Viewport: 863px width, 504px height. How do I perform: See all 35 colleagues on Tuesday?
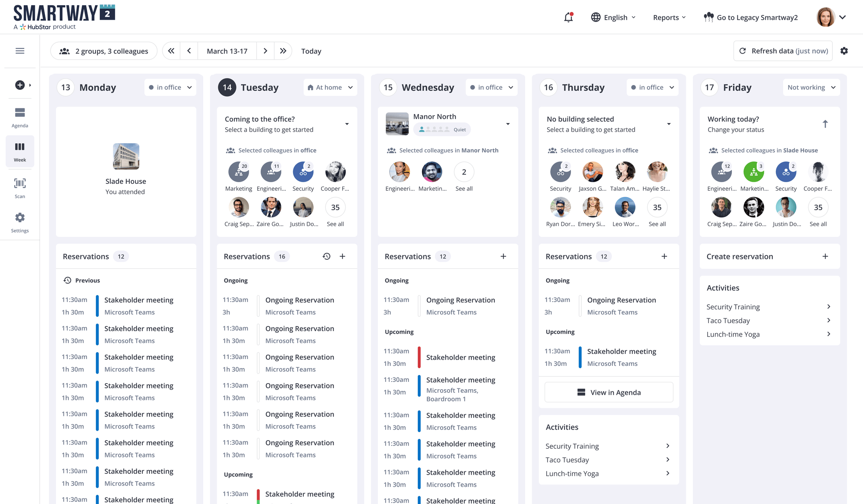pyautogui.click(x=335, y=208)
